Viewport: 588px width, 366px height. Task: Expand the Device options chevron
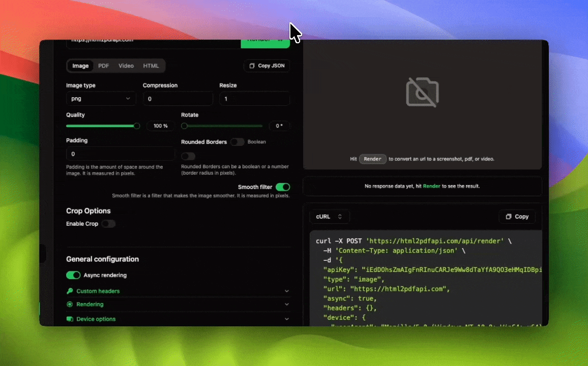(x=286, y=319)
